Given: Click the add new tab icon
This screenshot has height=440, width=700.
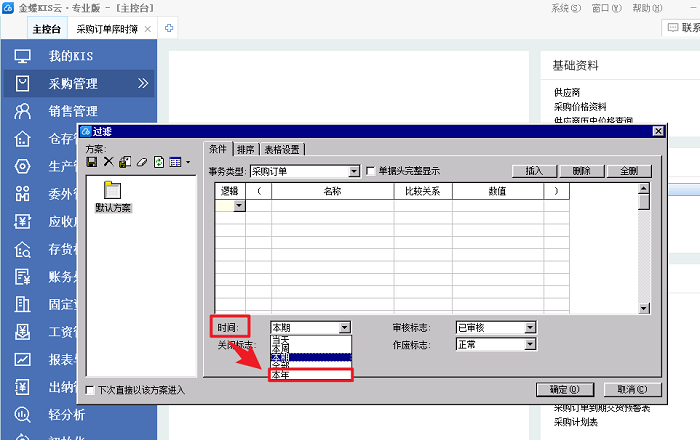Looking at the screenshot, I should (168, 28).
